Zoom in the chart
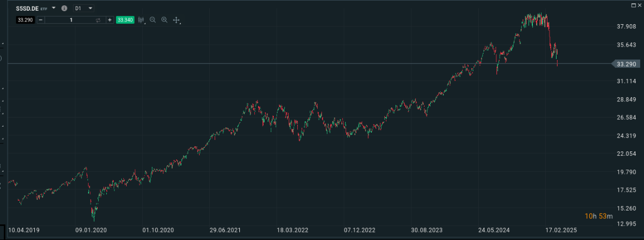 164,20
